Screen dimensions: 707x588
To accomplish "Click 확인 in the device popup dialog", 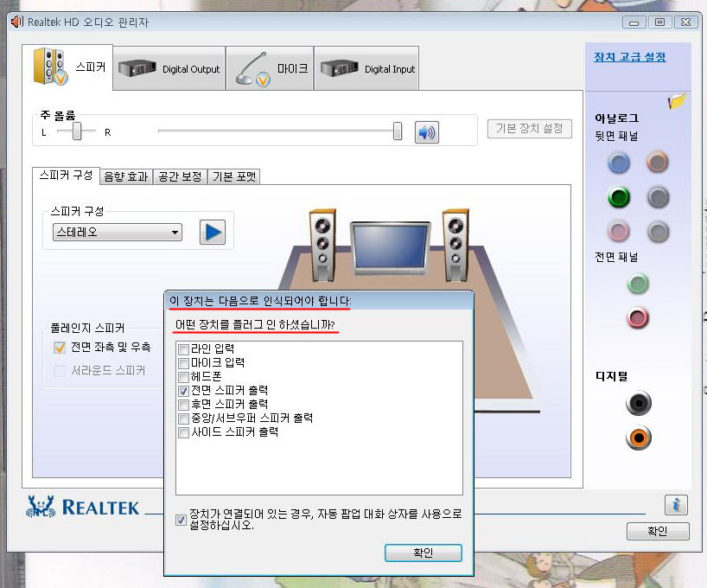I will point(423,553).
